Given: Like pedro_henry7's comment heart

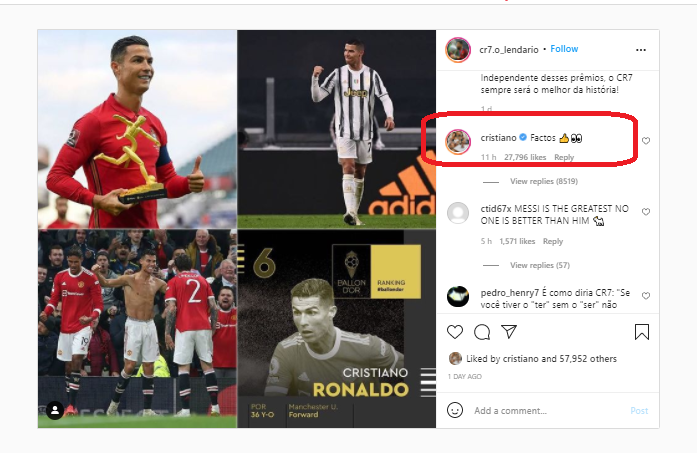Looking at the screenshot, I should 646,296.
